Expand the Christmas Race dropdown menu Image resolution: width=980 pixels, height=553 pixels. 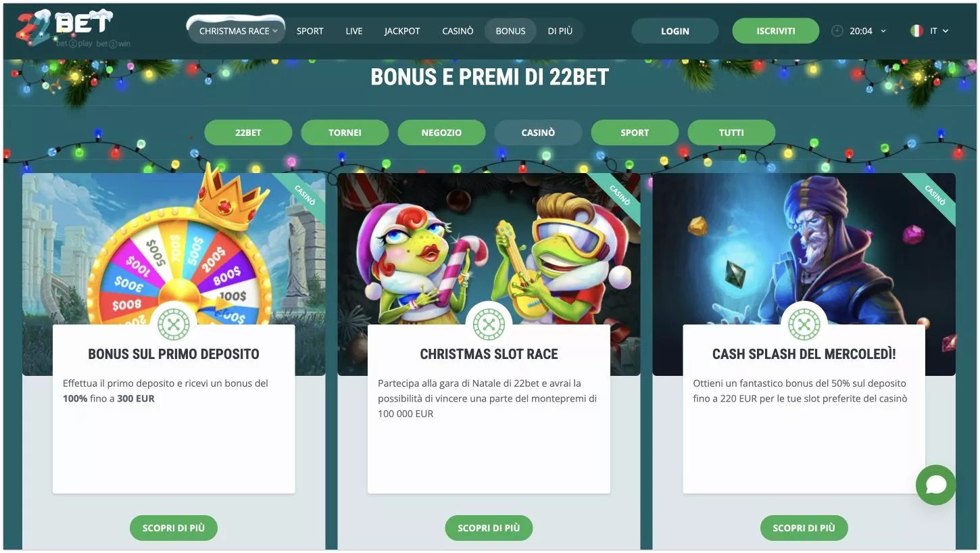coord(237,31)
